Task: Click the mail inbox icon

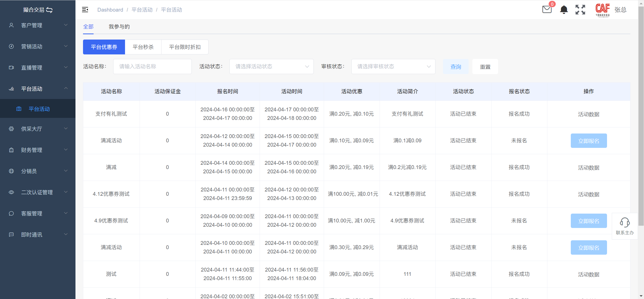Action: point(547,10)
